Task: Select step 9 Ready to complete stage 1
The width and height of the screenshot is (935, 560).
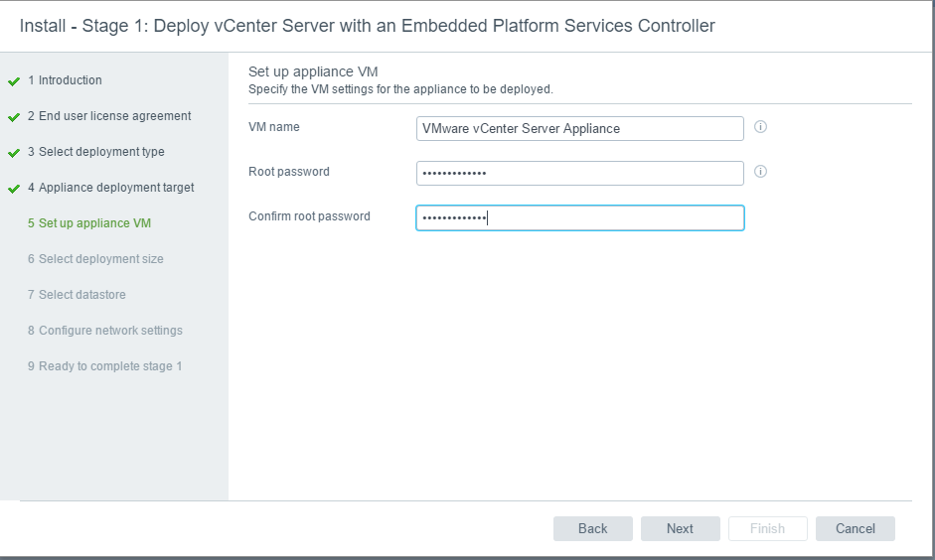Action: pos(104,366)
